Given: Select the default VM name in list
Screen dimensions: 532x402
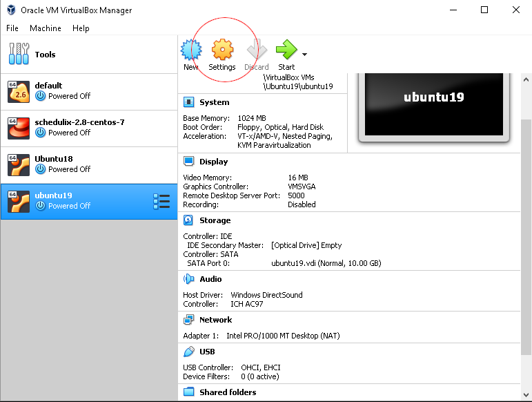Looking at the screenshot, I should [x=48, y=86].
